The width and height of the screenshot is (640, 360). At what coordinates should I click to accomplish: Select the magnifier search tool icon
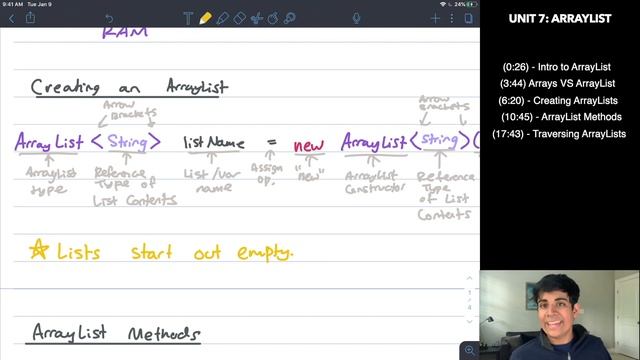pos(290,18)
